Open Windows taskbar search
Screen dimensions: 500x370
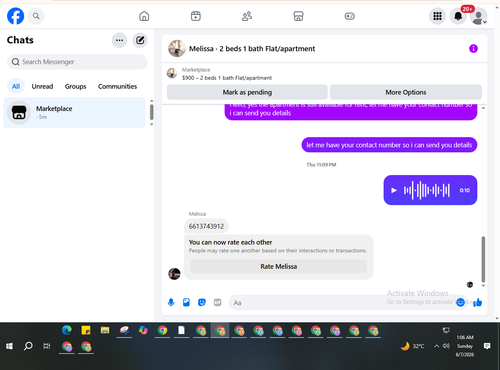(x=28, y=346)
